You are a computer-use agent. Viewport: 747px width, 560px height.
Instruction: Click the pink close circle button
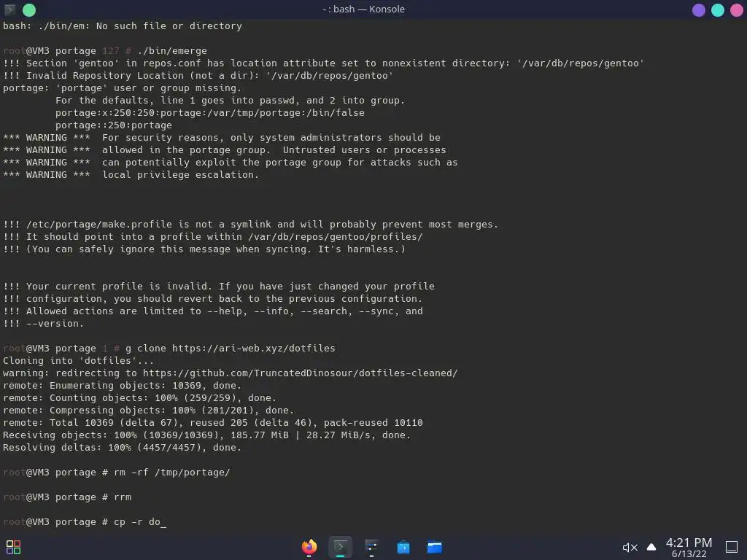pyautogui.click(x=737, y=10)
